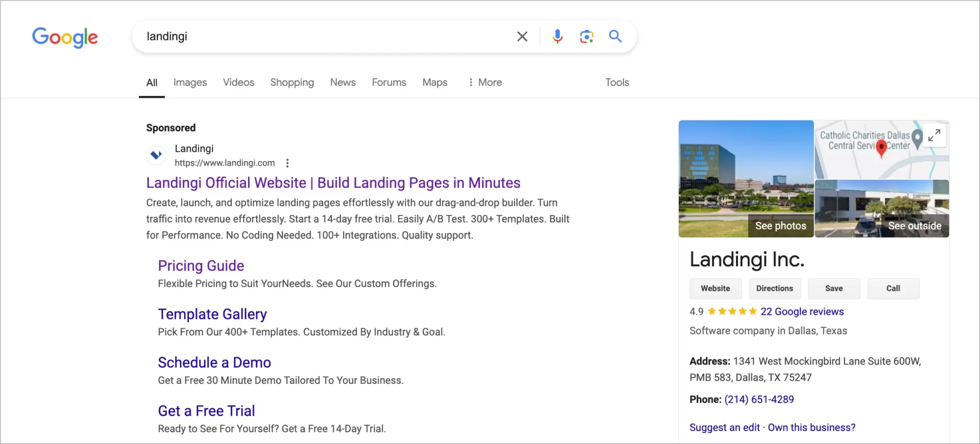Screen dimensions: 980x444
Task: Click the Landingi favicon in sponsored result
Action: click(x=156, y=155)
